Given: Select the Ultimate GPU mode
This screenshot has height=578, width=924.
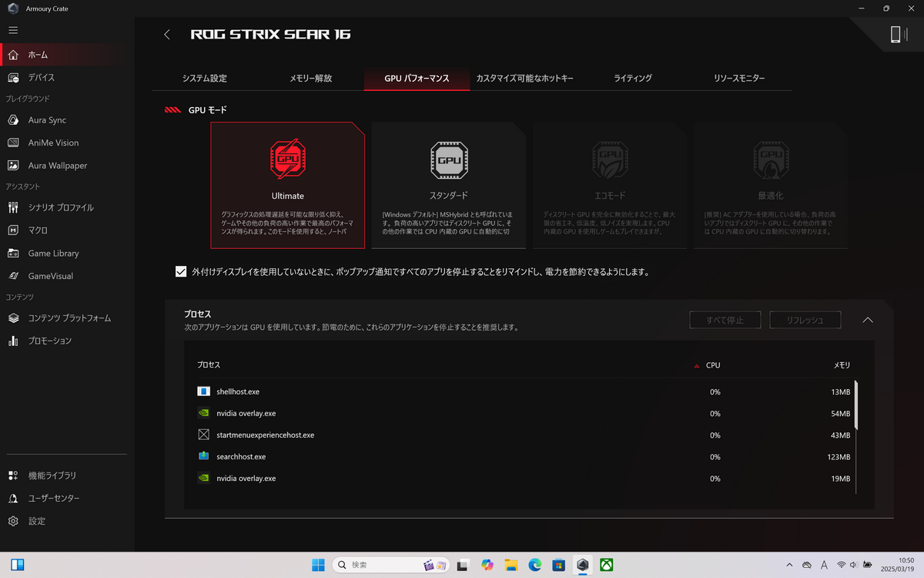Looking at the screenshot, I should coord(287,185).
